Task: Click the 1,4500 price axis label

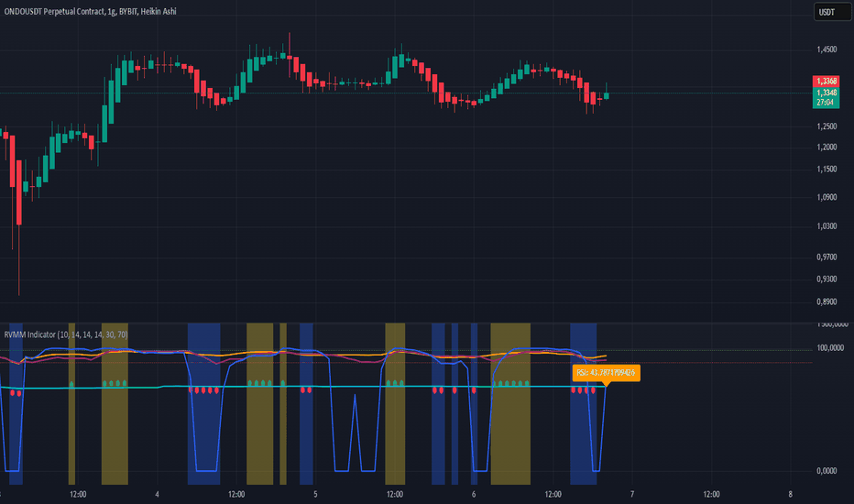Action: pyautogui.click(x=827, y=49)
